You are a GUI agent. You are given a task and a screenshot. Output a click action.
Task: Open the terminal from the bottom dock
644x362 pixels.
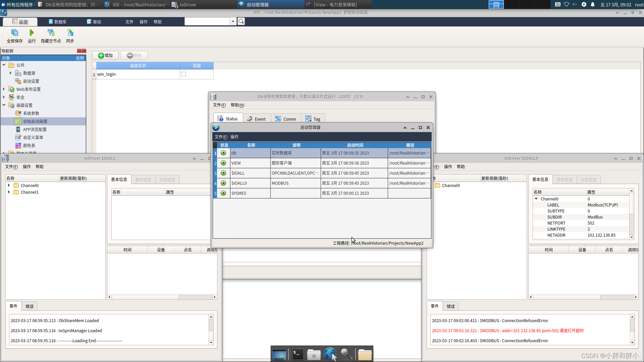tap(297, 354)
